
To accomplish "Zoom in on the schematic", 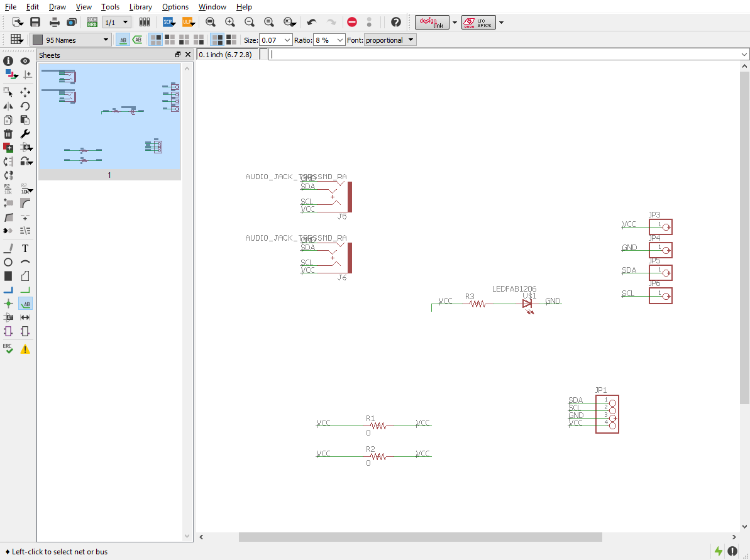I will (230, 22).
